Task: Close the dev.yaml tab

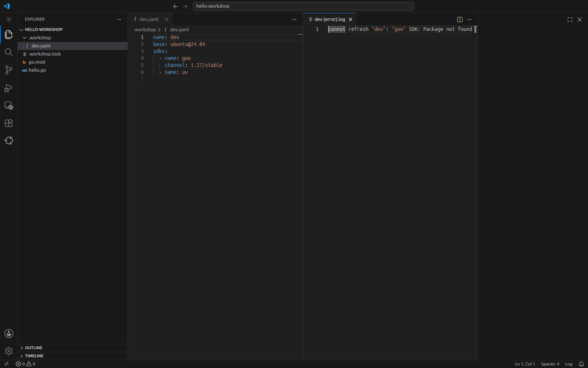Action: [166, 20]
